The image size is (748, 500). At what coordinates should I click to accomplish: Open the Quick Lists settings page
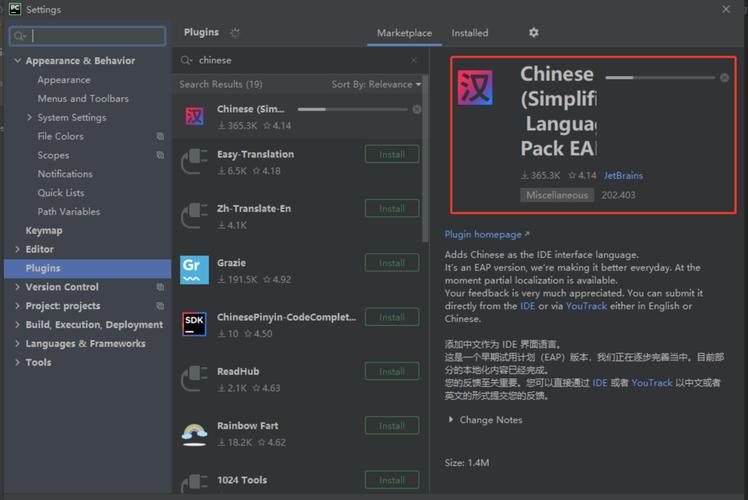tap(61, 193)
